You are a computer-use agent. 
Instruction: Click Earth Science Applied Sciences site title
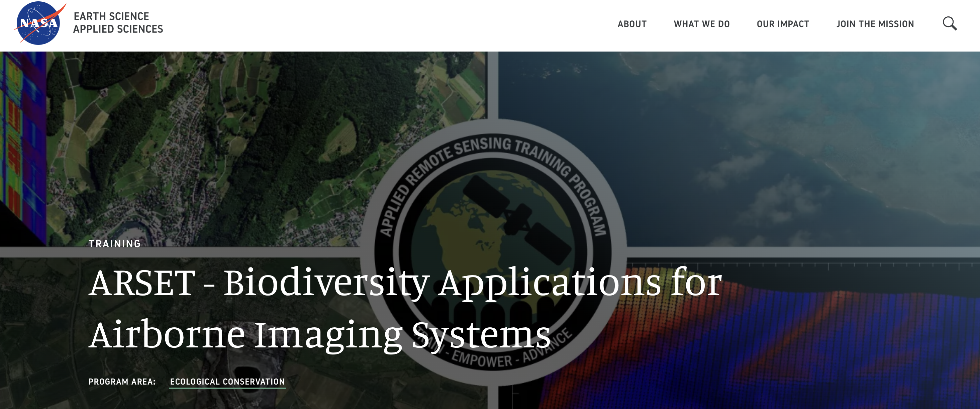(118, 23)
